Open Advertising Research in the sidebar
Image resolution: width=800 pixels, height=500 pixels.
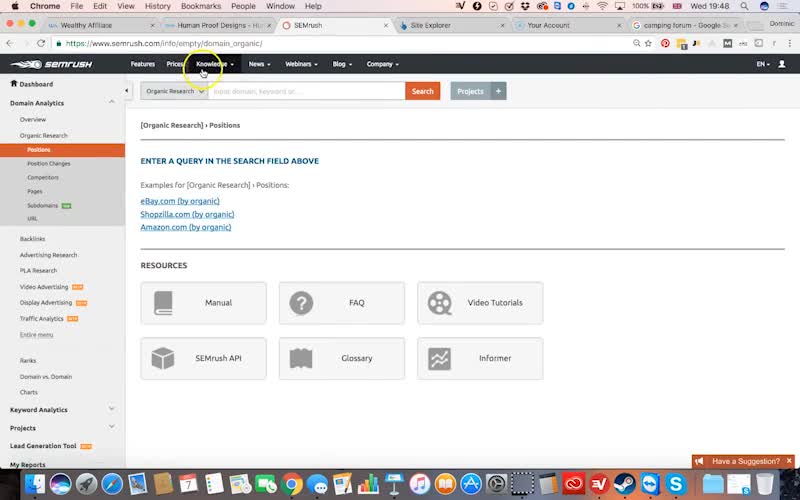point(48,255)
